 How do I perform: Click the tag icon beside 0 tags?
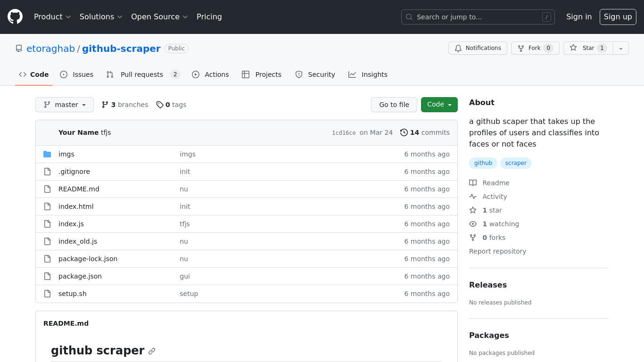click(160, 105)
